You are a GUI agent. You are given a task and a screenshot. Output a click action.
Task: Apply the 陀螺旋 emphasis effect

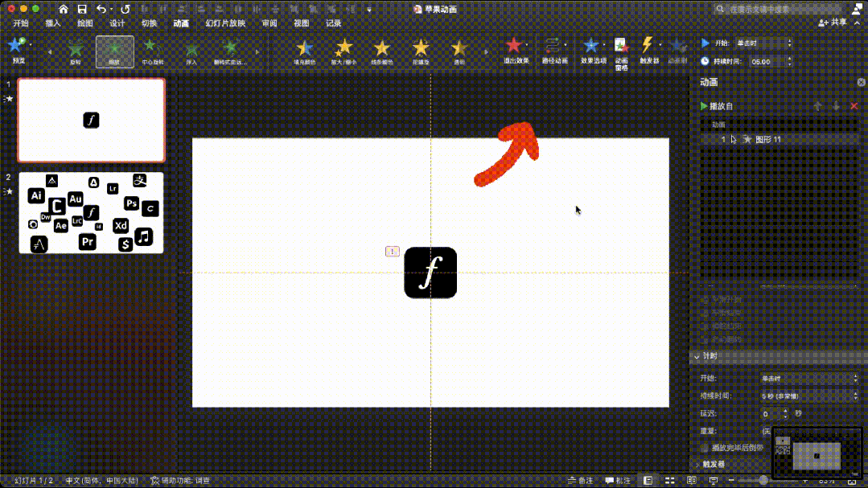(x=421, y=52)
